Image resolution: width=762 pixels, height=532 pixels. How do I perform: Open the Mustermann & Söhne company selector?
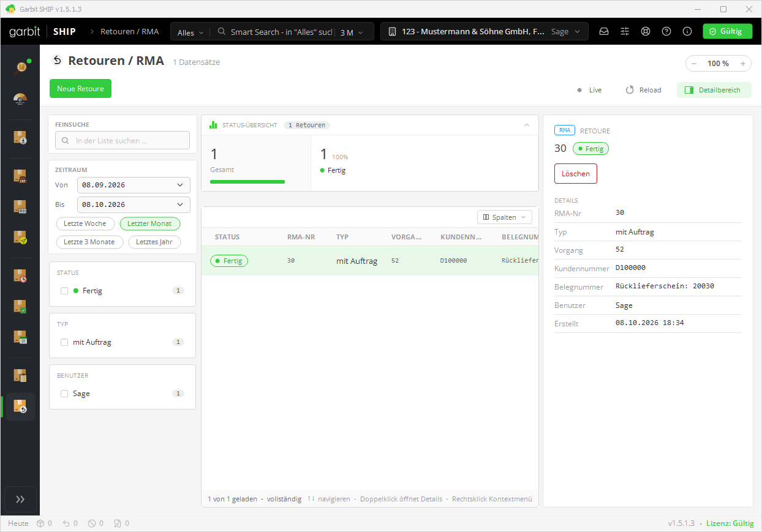point(485,32)
